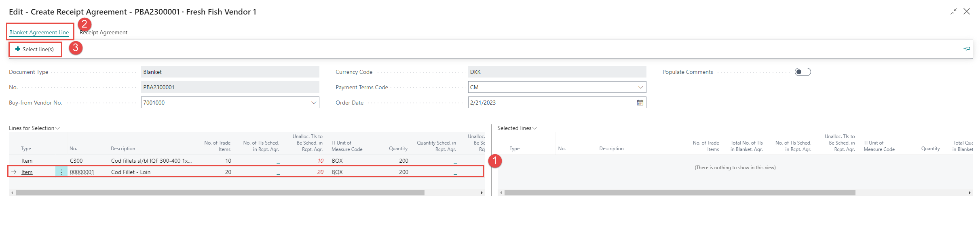Open the Blanket Agreement Line tab
The height and width of the screenshot is (239, 980).
[x=39, y=32]
